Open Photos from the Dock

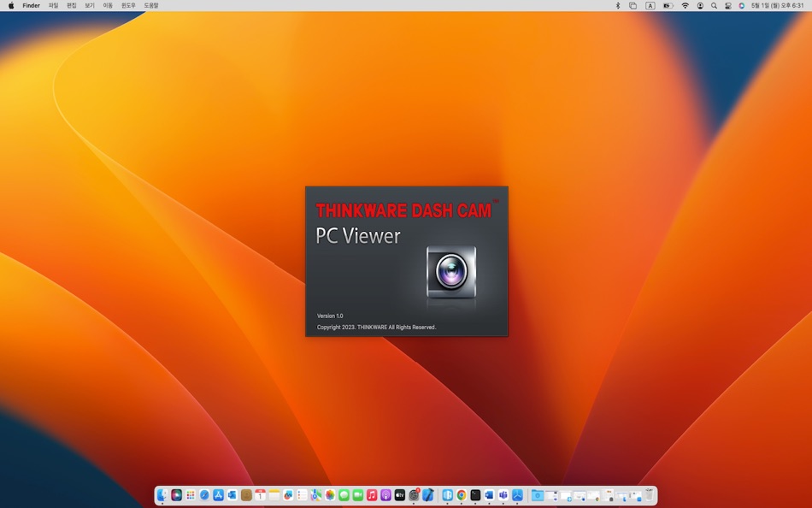coord(330,495)
